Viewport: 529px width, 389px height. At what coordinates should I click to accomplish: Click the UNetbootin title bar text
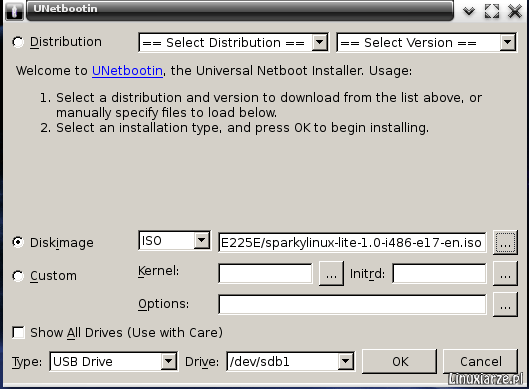[65, 8]
